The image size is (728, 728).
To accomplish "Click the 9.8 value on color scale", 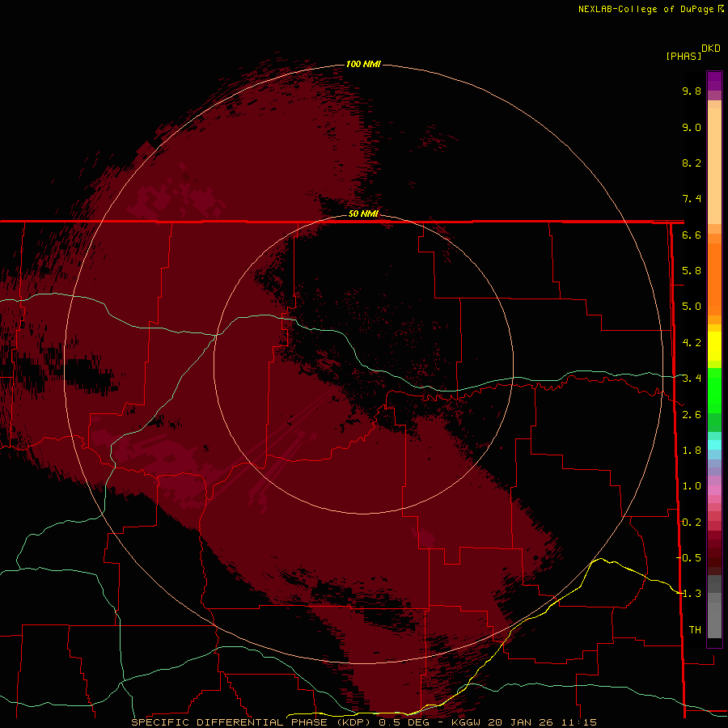I will 692,91.
